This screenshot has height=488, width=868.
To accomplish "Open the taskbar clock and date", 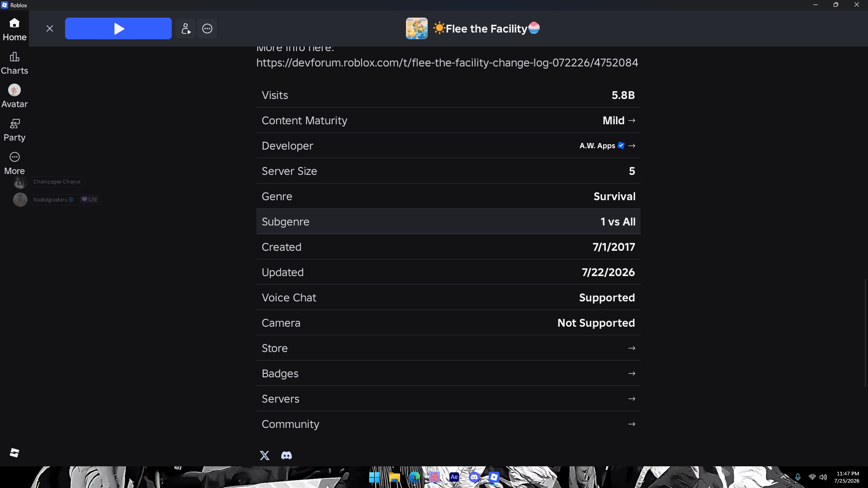I will [x=847, y=477].
